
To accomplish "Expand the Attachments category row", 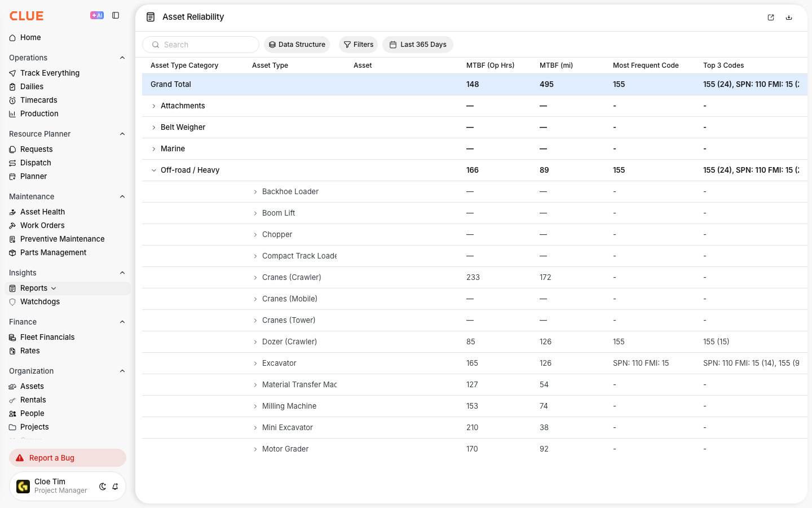I will (x=154, y=106).
